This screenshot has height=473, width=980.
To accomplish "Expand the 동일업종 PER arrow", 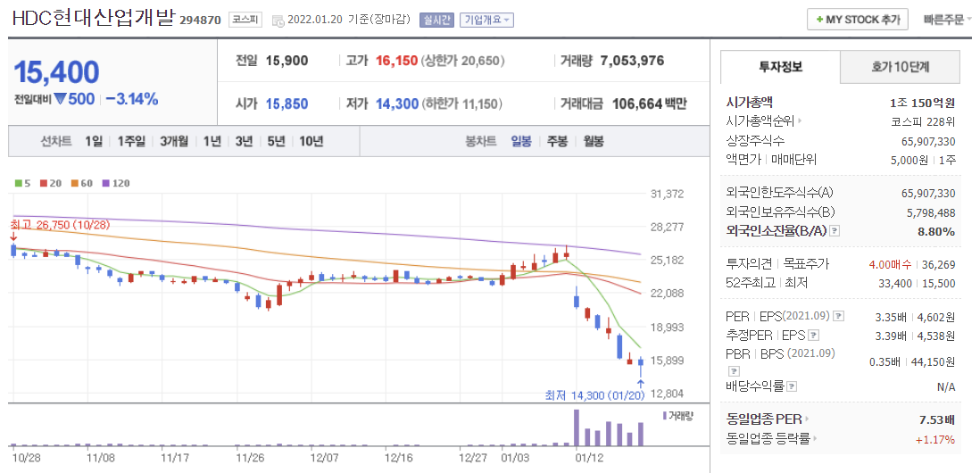I will (x=806, y=419).
